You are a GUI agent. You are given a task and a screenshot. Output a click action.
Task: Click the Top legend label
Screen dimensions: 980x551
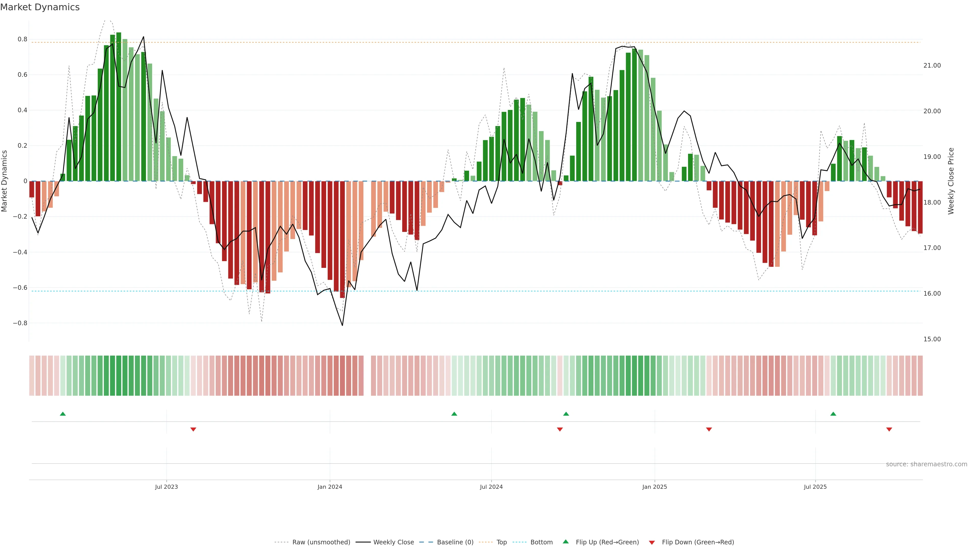(501, 542)
